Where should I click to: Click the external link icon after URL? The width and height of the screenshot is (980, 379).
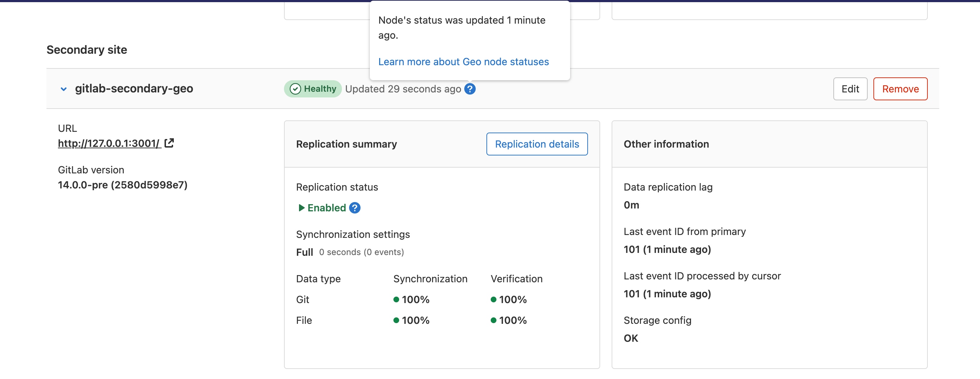coord(169,143)
